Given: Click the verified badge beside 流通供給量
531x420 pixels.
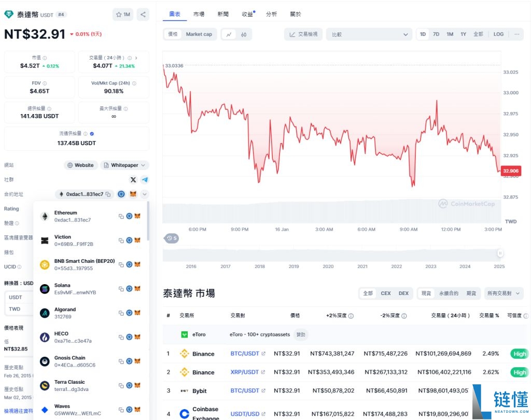Looking at the screenshot, I should (x=92, y=134).
